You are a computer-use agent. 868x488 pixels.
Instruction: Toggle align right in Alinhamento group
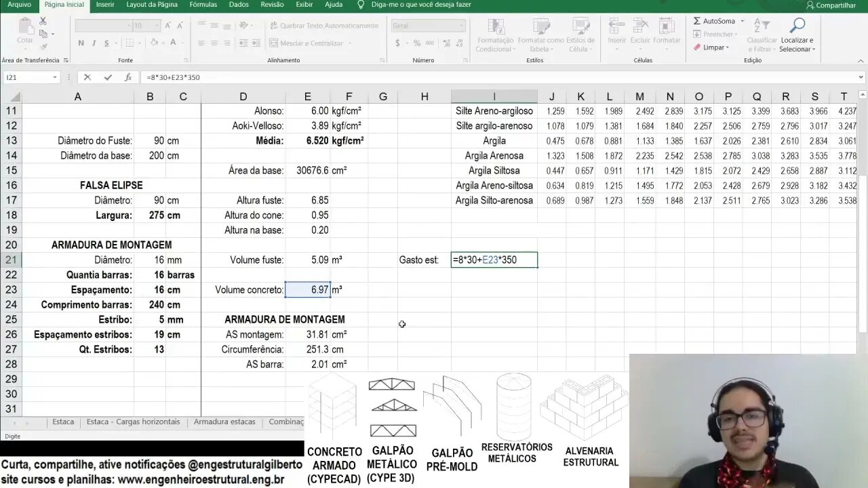pos(228,43)
